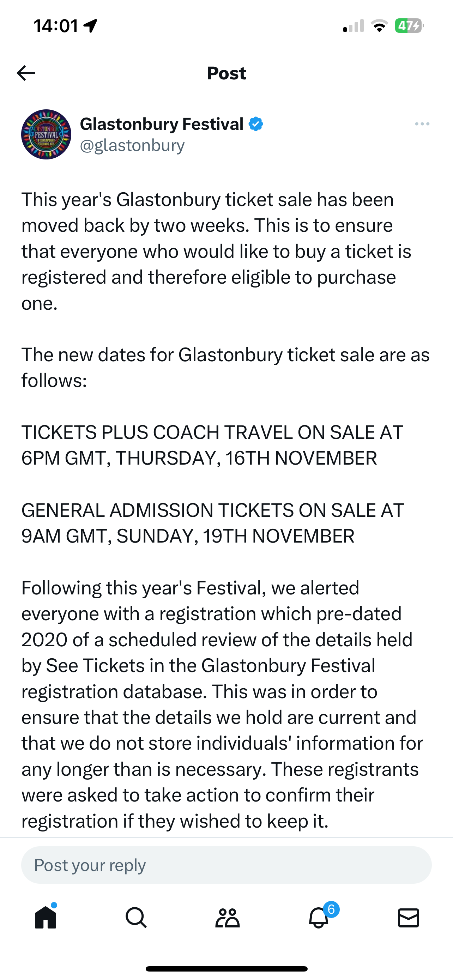
Task: Open the Communities tab icon
Action: 227,918
